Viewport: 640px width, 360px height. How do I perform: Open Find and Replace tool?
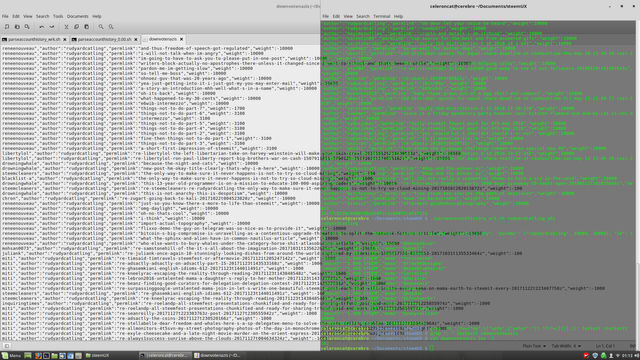tap(111, 27)
